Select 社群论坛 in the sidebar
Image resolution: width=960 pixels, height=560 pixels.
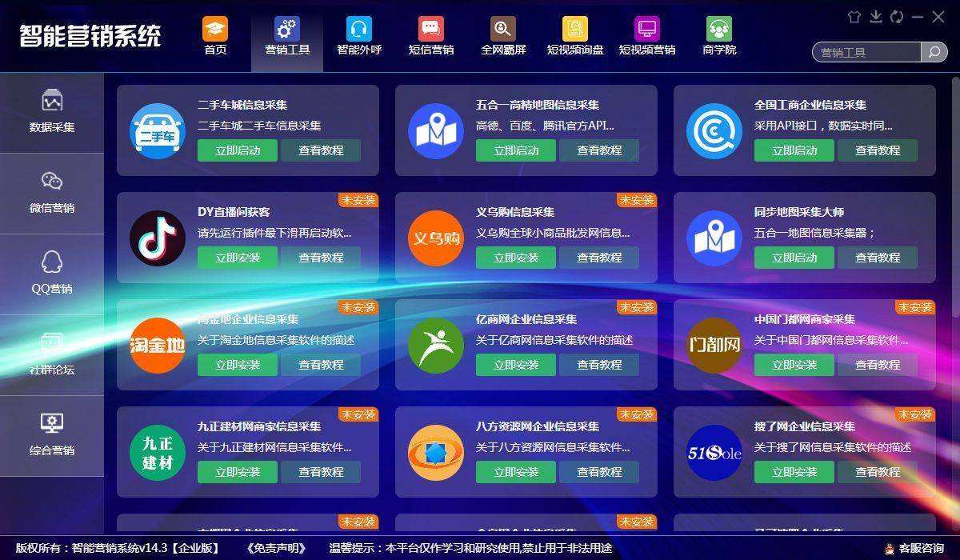tap(52, 355)
